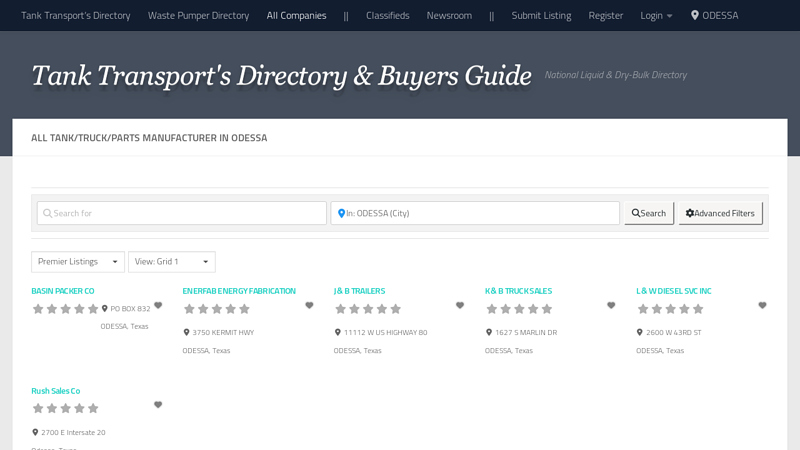The height and width of the screenshot is (450, 800).
Task: Click the heart icon for BASIN PACKER CO
Action: click(x=158, y=306)
